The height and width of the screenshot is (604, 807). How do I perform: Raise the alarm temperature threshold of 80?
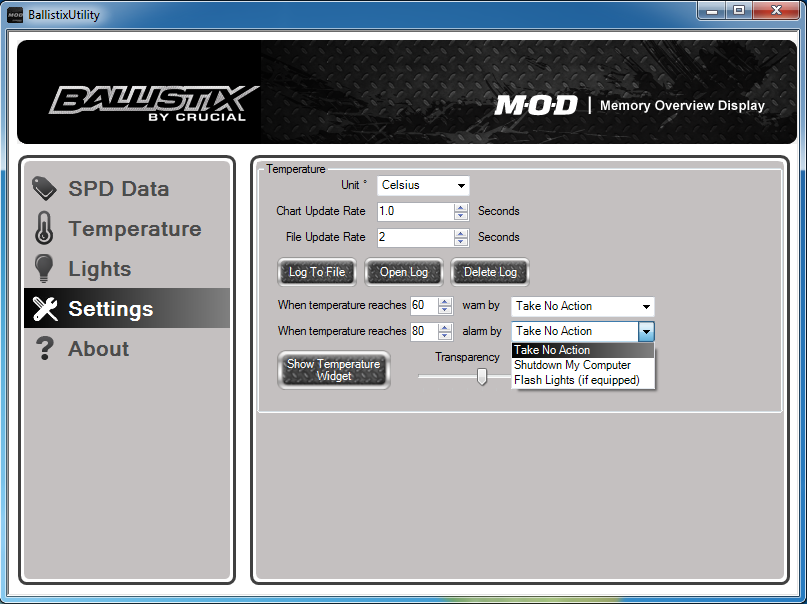(445, 327)
